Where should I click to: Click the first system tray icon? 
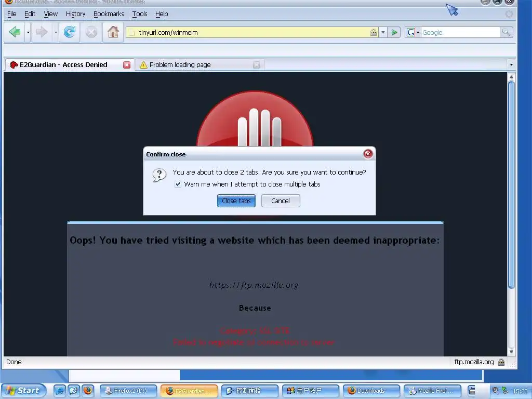495,391
